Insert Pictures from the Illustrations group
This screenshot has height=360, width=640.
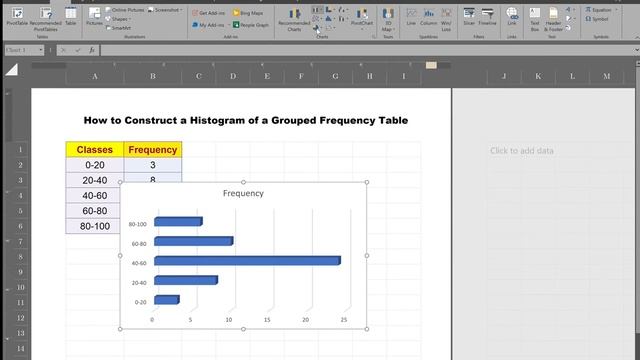coord(94,17)
